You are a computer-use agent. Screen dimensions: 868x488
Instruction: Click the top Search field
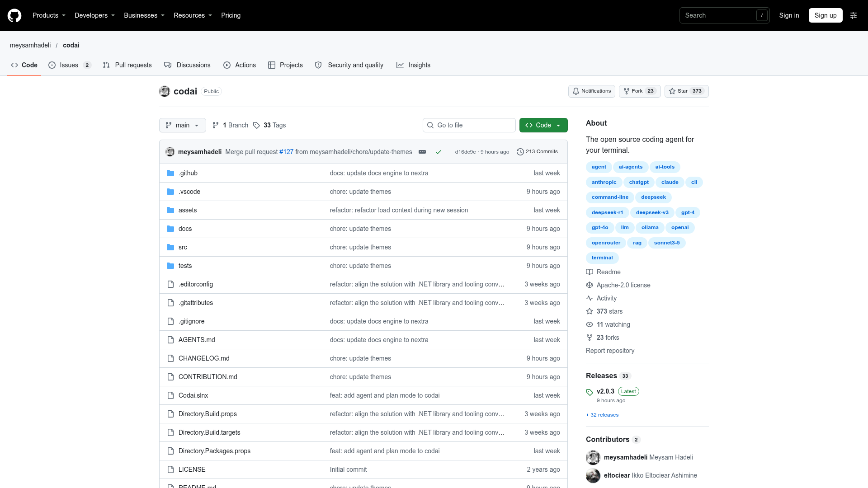[x=724, y=15]
